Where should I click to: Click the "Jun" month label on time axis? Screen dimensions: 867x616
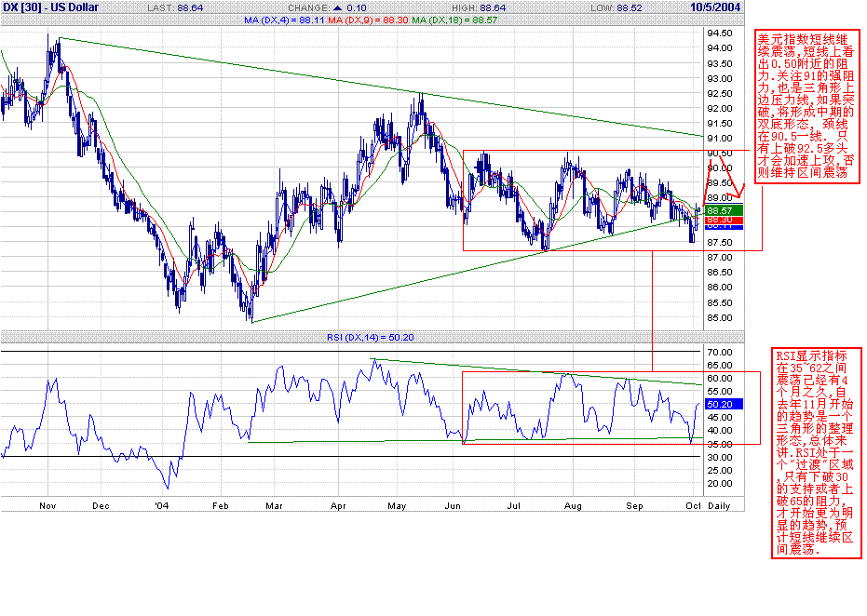click(x=453, y=505)
